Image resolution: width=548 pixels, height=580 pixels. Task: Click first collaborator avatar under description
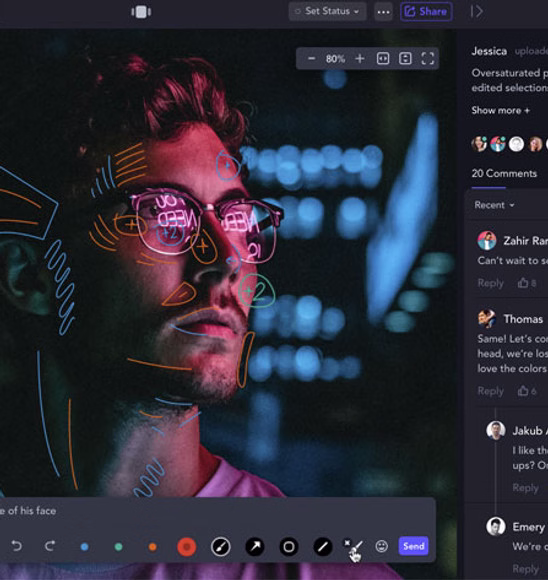tap(479, 144)
